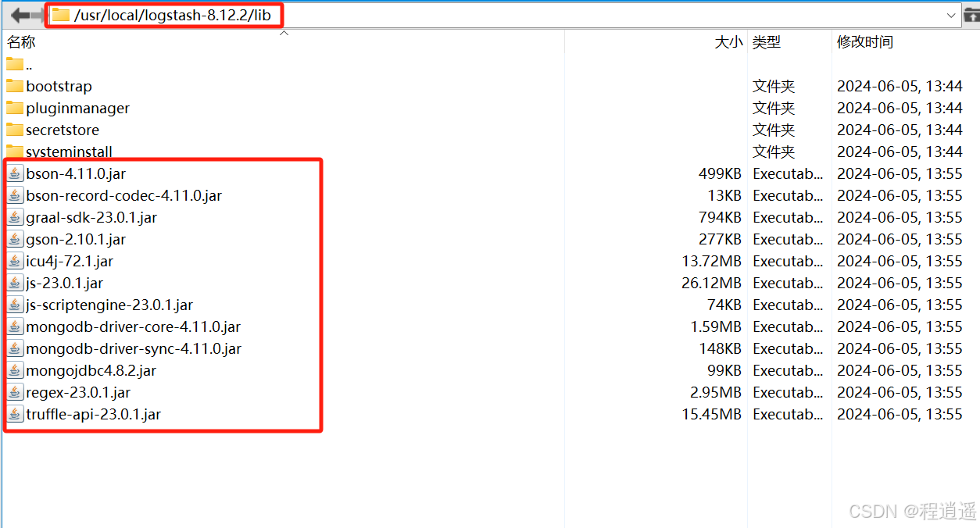This screenshot has width=980, height=528.
Task: Select the systeminstall folder name
Action: pos(69,152)
